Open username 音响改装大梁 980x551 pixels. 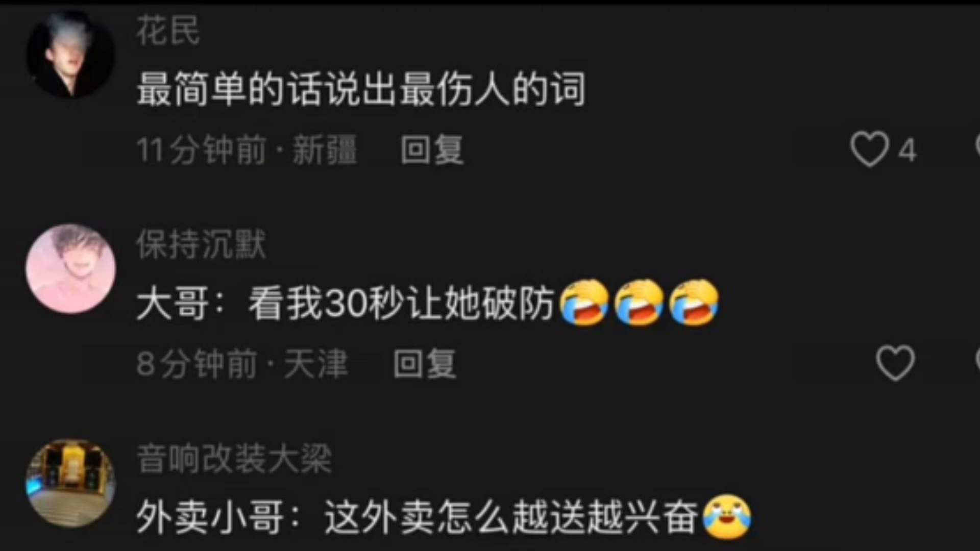[234, 459]
